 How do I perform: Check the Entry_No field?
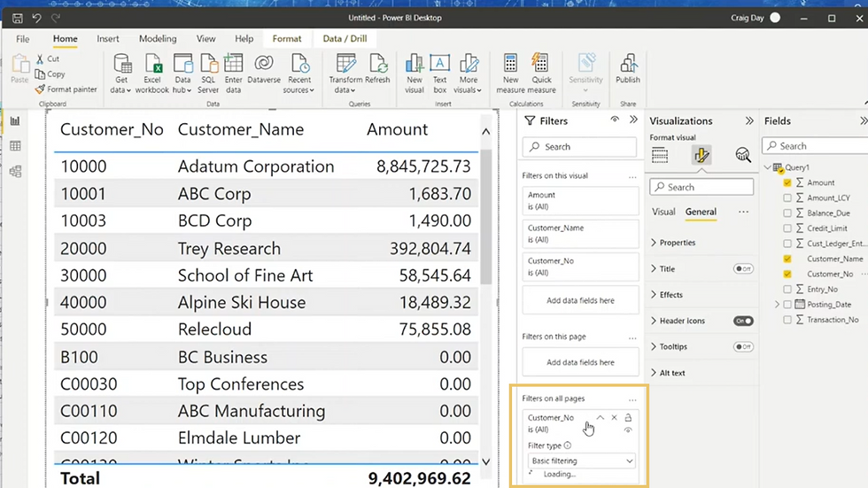pyautogui.click(x=787, y=289)
